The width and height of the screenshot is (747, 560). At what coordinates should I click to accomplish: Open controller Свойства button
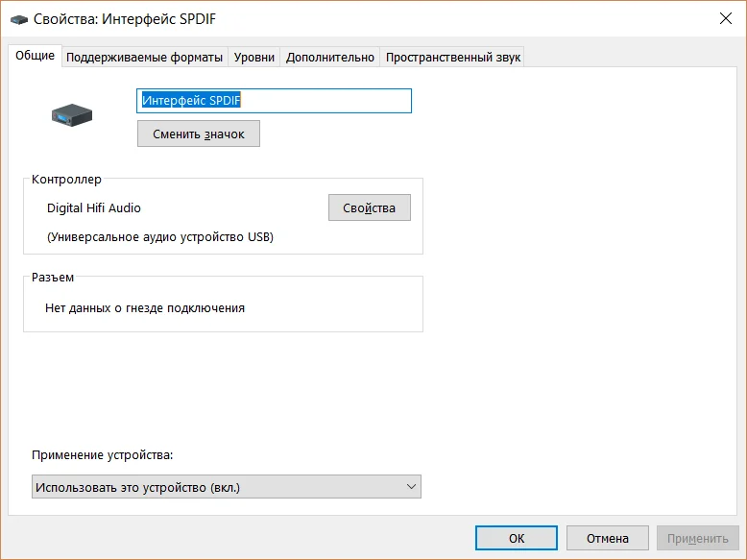(370, 207)
